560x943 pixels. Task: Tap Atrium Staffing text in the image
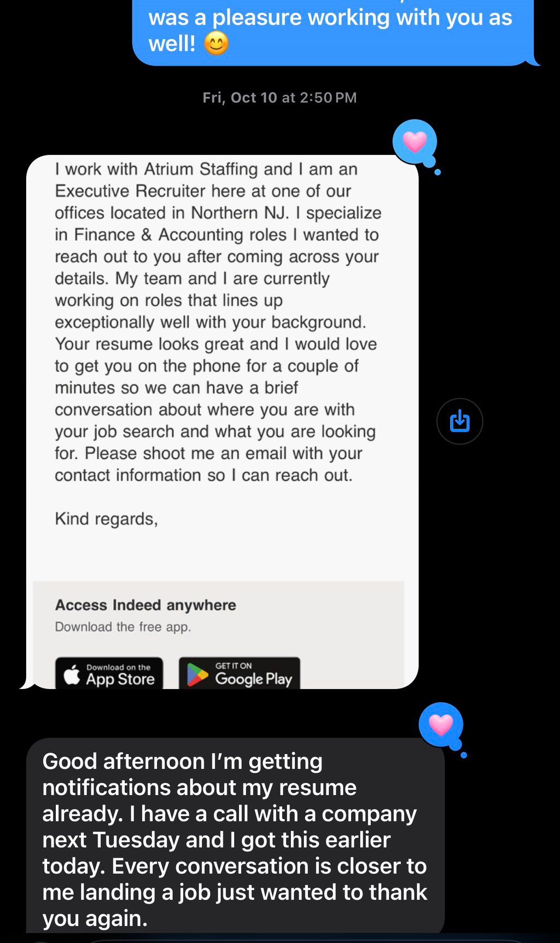click(201, 169)
